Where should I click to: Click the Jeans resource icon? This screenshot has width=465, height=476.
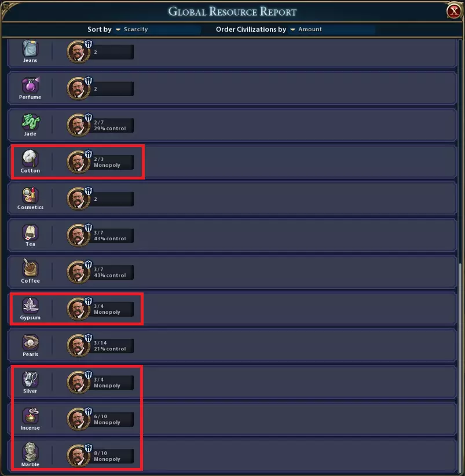tap(30, 48)
